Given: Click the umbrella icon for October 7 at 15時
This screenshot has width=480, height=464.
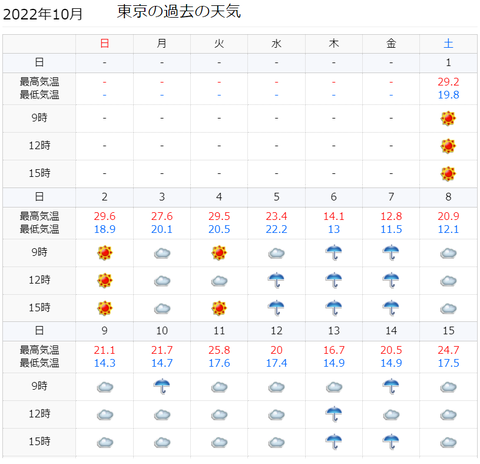Looking at the screenshot, I should [391, 308].
